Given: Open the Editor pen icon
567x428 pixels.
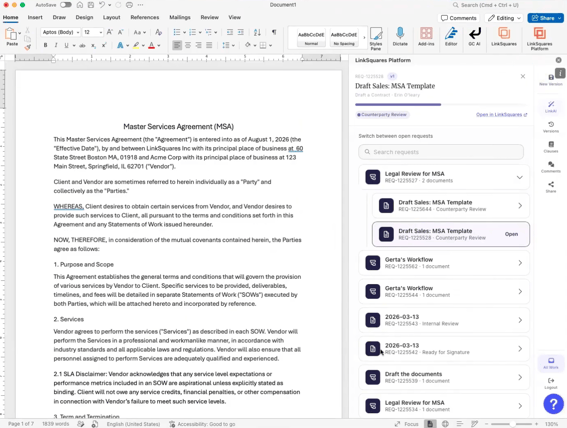Looking at the screenshot, I should coord(451,36).
